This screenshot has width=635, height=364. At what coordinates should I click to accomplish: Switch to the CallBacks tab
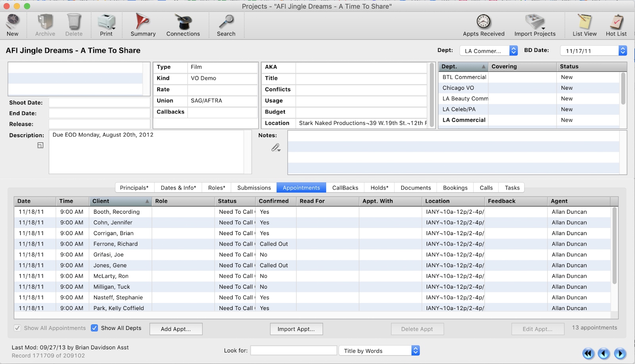(345, 188)
